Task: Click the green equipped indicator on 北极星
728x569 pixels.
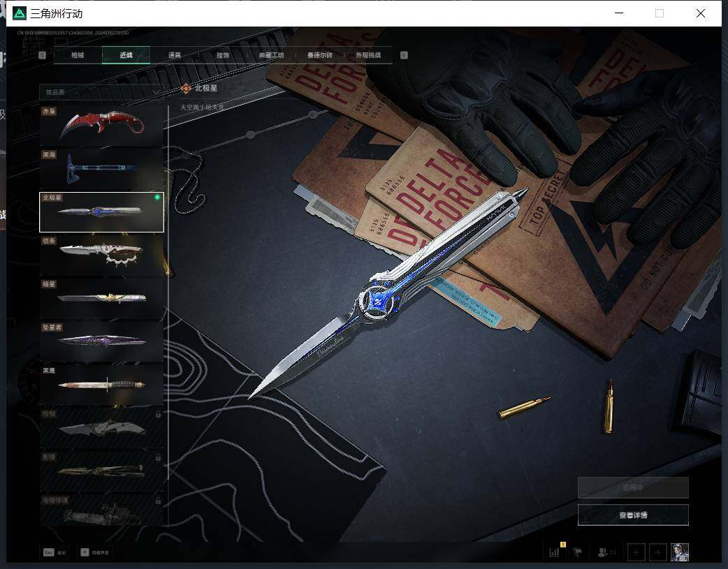Action: click(x=157, y=198)
